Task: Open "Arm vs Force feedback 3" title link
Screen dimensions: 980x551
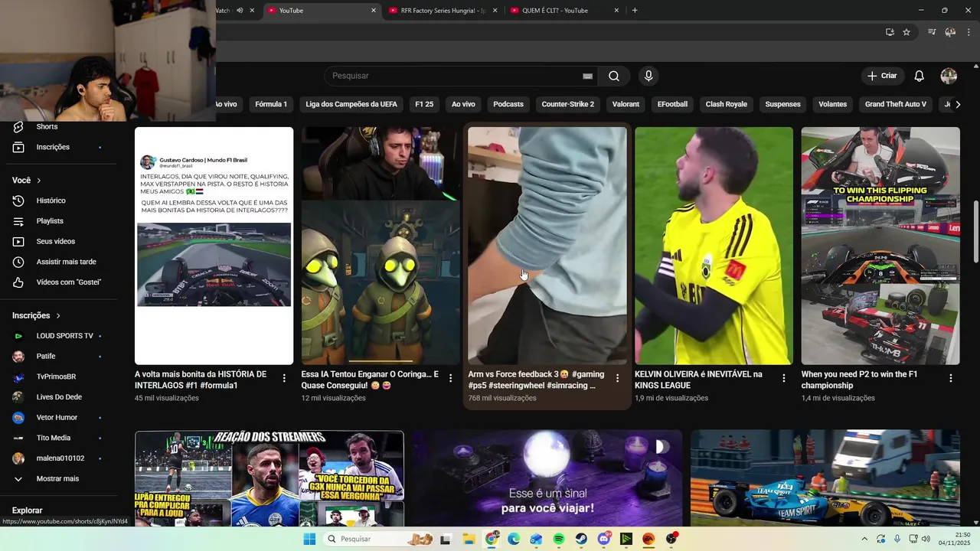Action: (536, 380)
